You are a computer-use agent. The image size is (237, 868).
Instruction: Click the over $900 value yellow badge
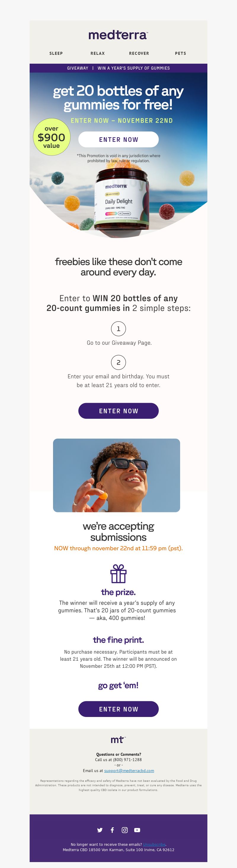(52, 137)
